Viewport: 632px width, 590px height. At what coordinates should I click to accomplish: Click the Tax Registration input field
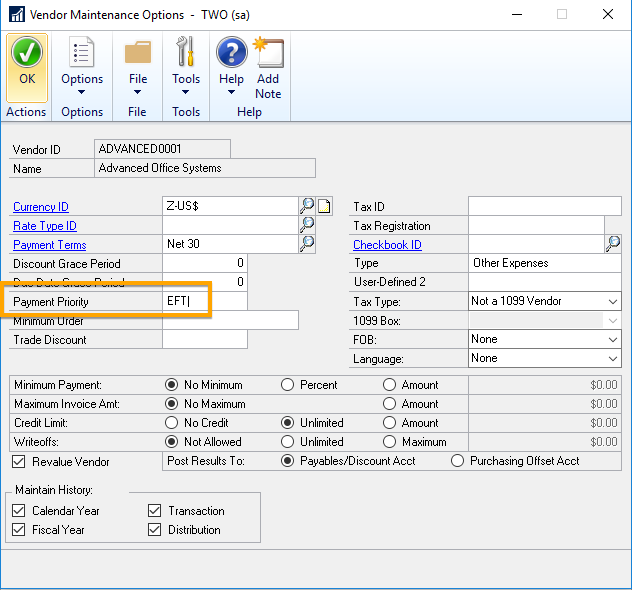pos(536,225)
